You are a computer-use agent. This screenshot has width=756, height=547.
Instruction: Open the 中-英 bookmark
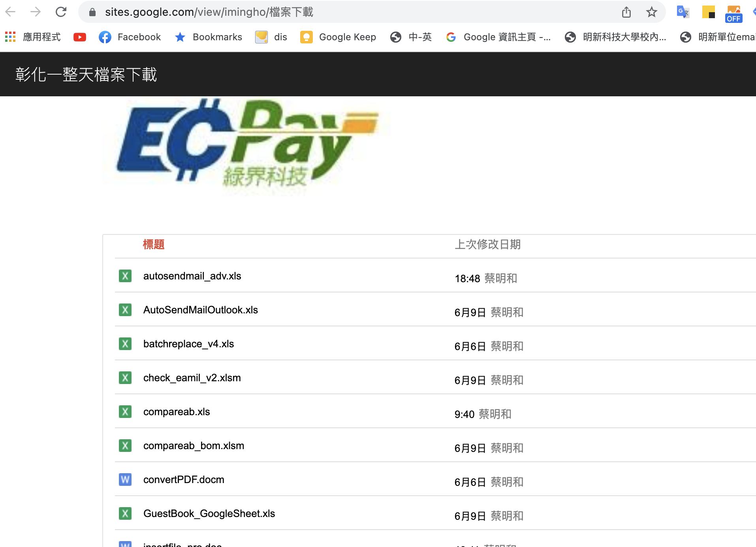[411, 37]
